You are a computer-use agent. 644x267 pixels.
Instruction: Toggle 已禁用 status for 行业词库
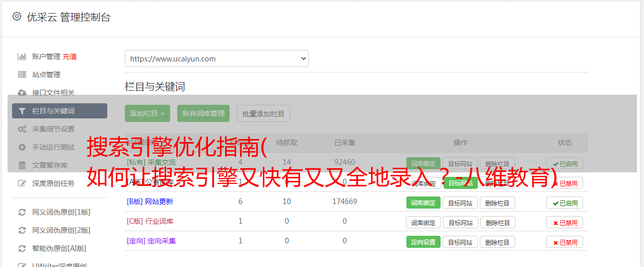565,222
